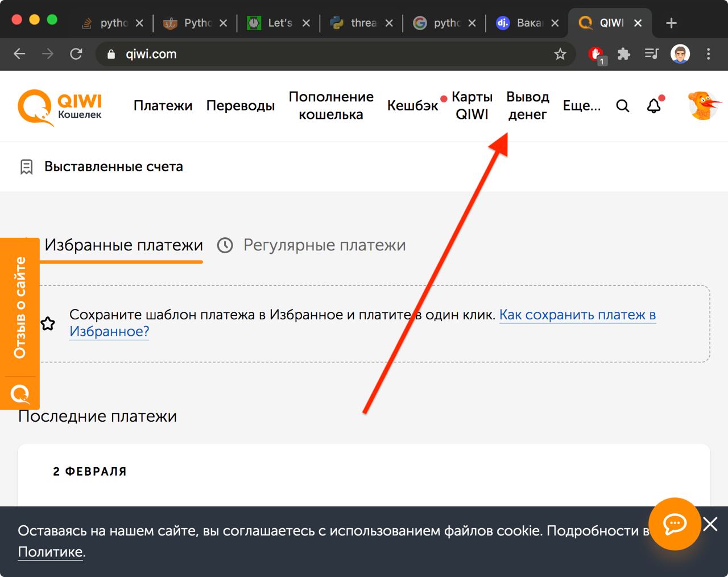Open the Chrome profile avatar menu

tap(680, 54)
